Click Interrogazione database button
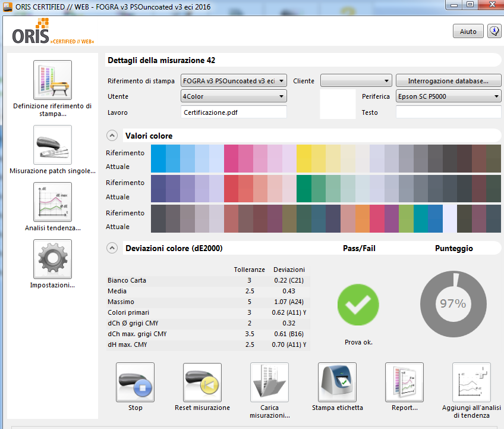The width and height of the screenshot is (504, 429). [448, 81]
